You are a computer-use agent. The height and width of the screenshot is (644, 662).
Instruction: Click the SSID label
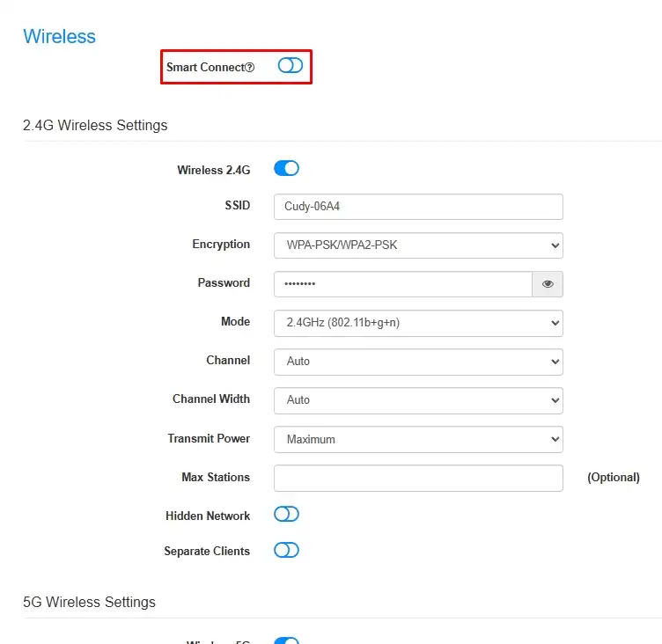coord(238,206)
